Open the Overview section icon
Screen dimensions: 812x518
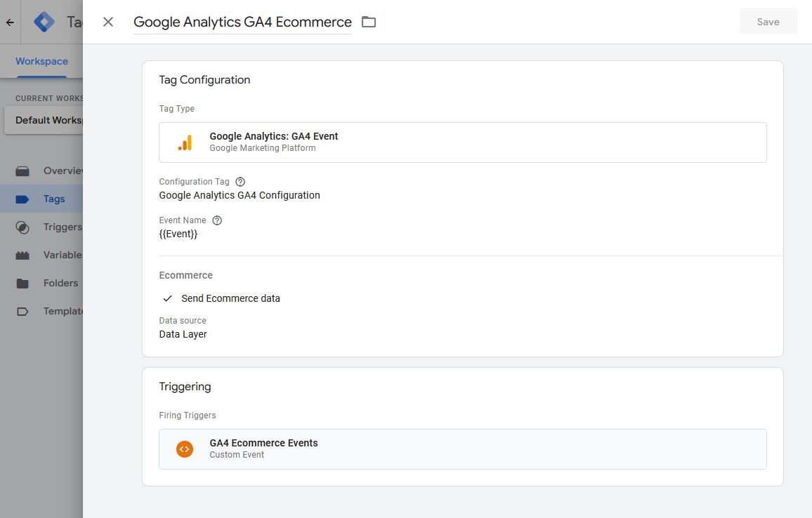[22, 171]
